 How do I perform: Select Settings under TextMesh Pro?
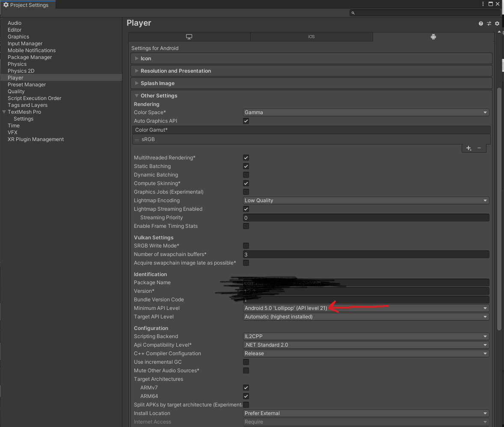pos(24,119)
